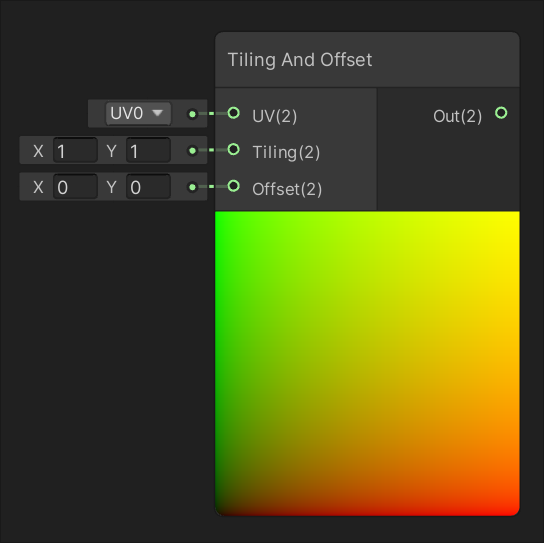Select the Offset(2) input port circle
The image size is (544, 543).
click(233, 186)
